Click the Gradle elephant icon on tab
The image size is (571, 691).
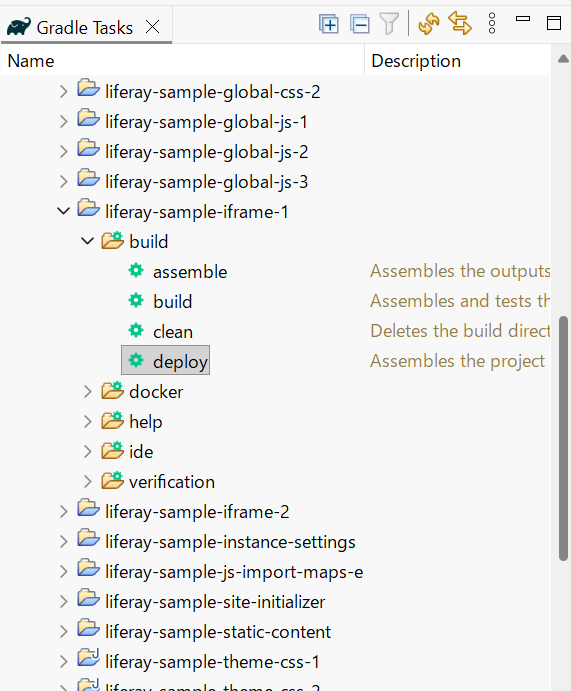(19, 27)
